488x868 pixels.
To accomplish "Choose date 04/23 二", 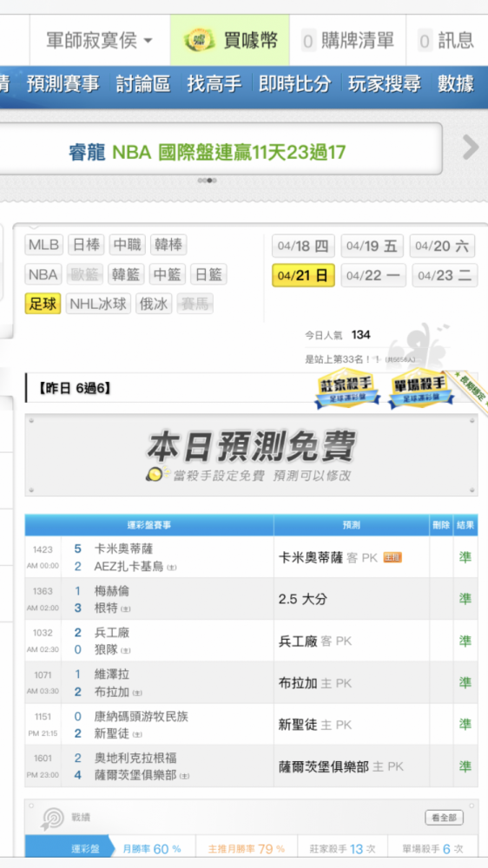I will (x=445, y=276).
